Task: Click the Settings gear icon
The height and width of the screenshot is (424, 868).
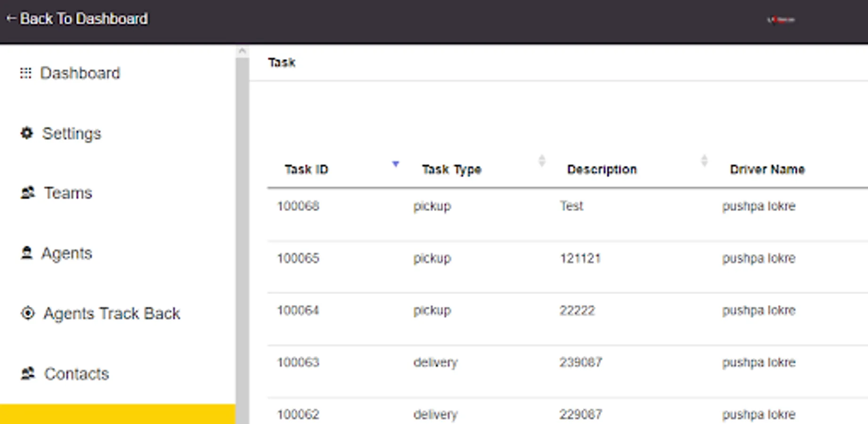Action: pyautogui.click(x=27, y=133)
